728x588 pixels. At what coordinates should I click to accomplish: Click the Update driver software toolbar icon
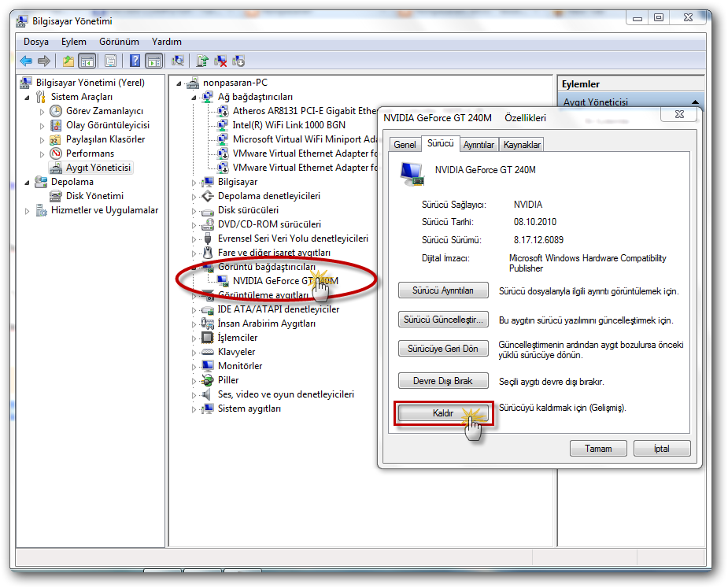pos(202,61)
